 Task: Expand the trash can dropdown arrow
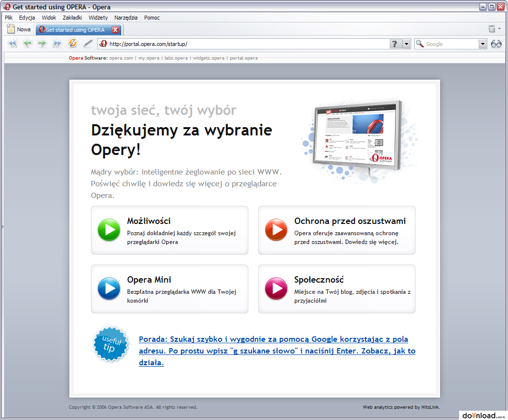499,29
